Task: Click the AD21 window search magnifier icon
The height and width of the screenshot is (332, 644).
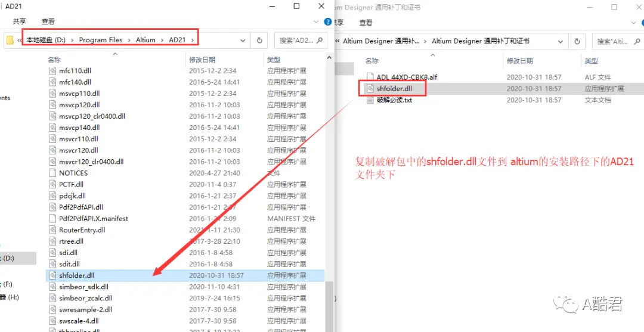Action: (x=319, y=41)
